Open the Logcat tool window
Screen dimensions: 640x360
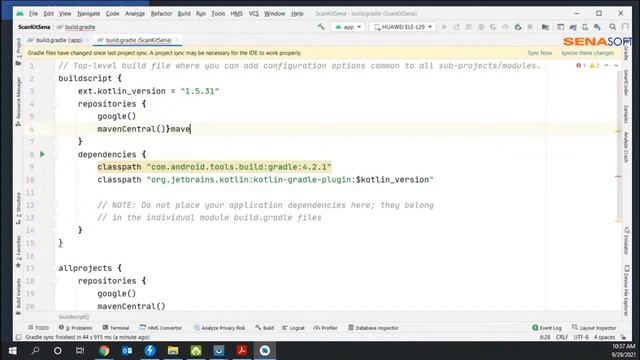pyautogui.click(x=293, y=328)
